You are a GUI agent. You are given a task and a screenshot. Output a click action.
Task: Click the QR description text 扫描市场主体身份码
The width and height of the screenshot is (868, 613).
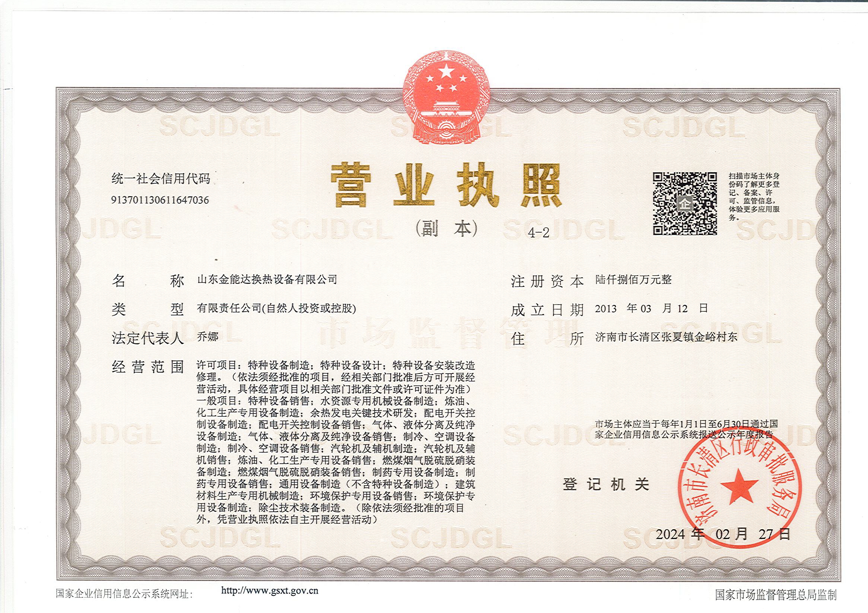(754, 197)
